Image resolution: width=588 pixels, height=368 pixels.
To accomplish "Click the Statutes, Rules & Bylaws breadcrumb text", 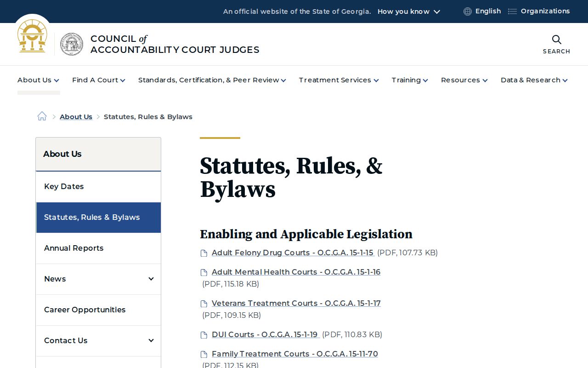I will point(148,117).
